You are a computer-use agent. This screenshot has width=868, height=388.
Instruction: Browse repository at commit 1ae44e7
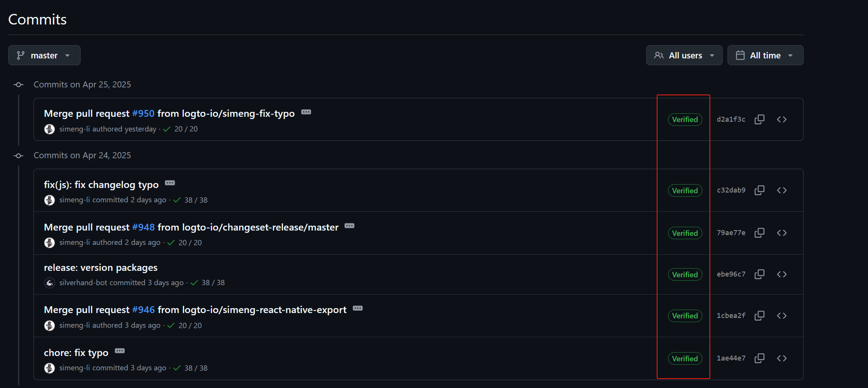coord(782,358)
